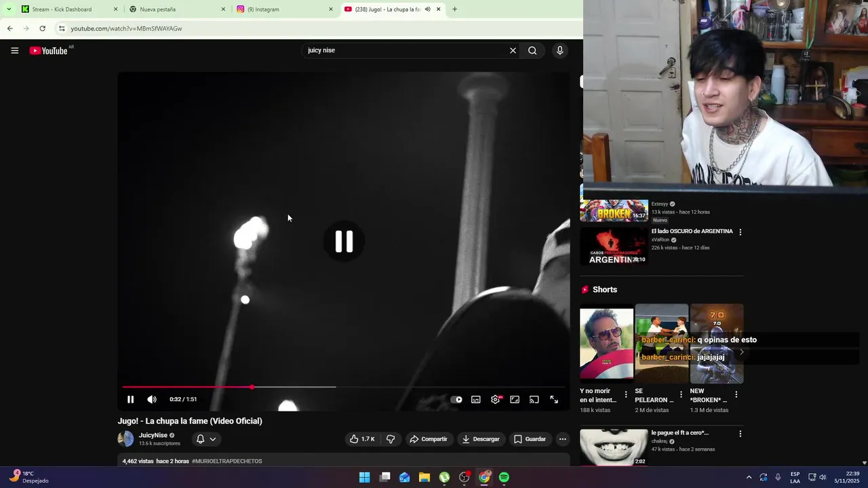Screen dimensions: 868x488
Task: Open clock and date 22:39 panel
Action: click(x=847, y=477)
